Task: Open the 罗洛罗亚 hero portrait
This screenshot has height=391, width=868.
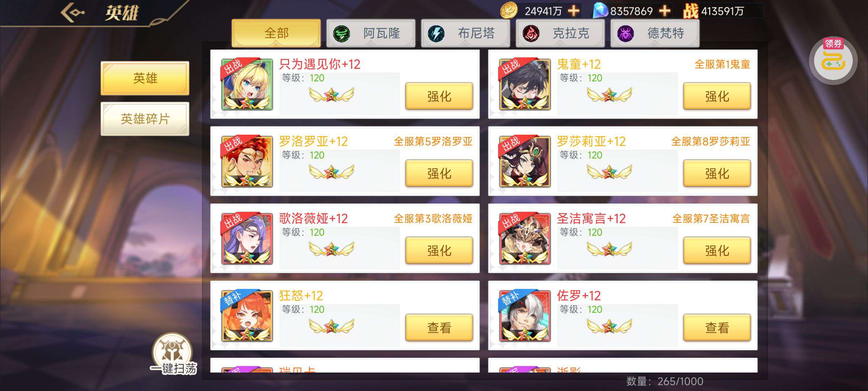Action: coord(247,161)
